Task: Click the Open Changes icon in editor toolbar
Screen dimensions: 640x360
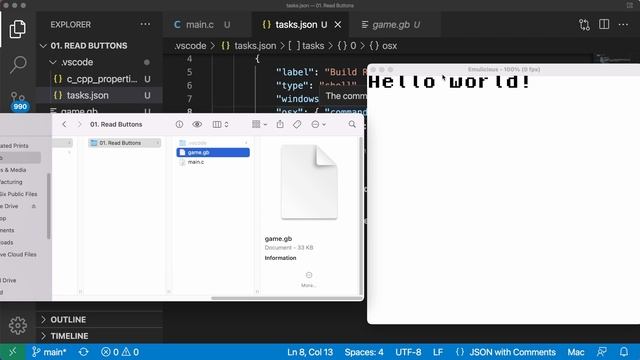Action: (x=584, y=24)
